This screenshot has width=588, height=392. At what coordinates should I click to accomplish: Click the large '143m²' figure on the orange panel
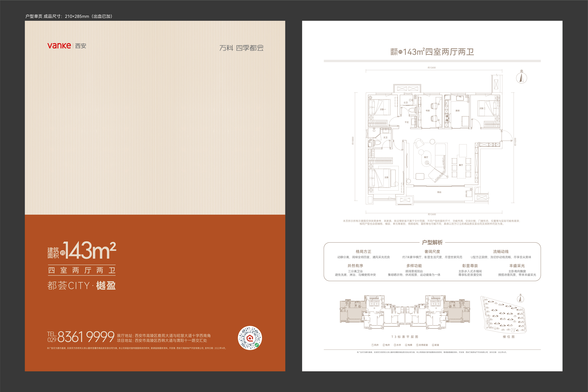[x=89, y=250]
